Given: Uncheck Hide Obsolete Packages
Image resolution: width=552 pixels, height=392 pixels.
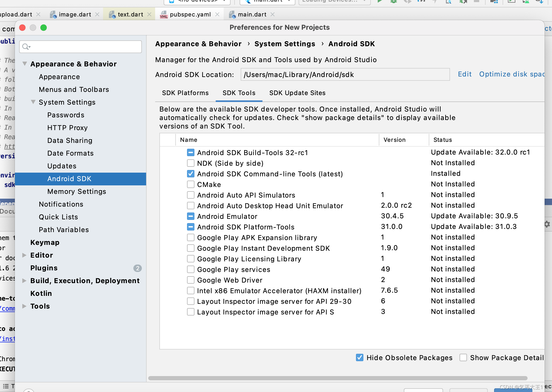Looking at the screenshot, I should [x=359, y=357].
